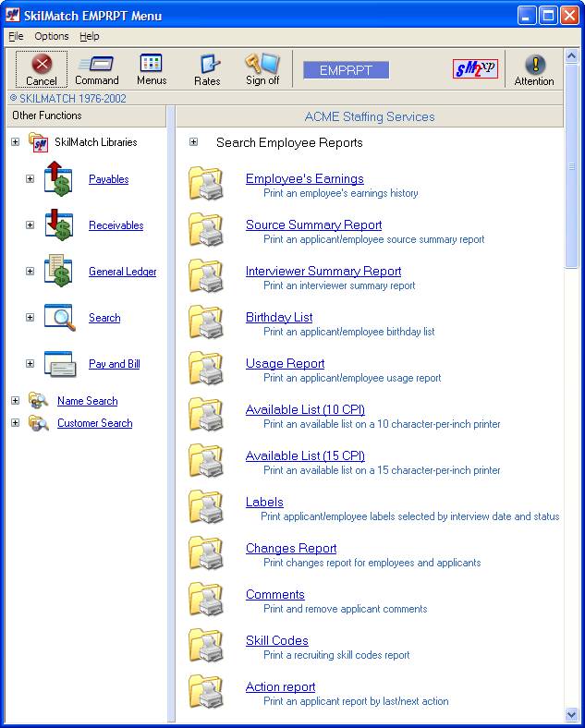Click the 'Print an employee's earnings history' text
This screenshot has width=585, height=728.
point(341,193)
